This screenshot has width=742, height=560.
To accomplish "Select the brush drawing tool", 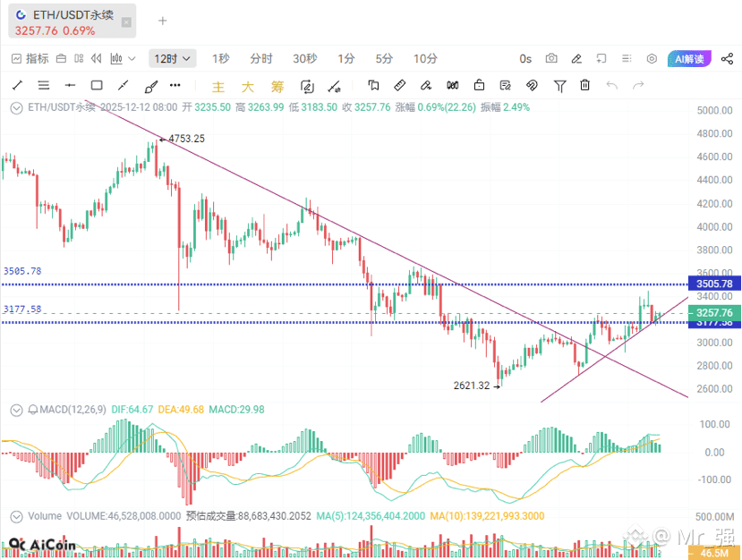I will [x=150, y=86].
